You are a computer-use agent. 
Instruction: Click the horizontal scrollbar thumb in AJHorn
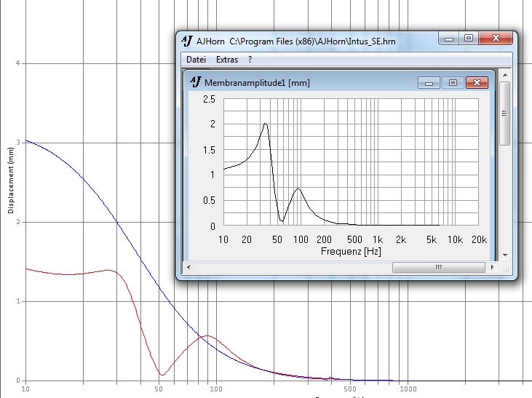pyautogui.click(x=438, y=268)
